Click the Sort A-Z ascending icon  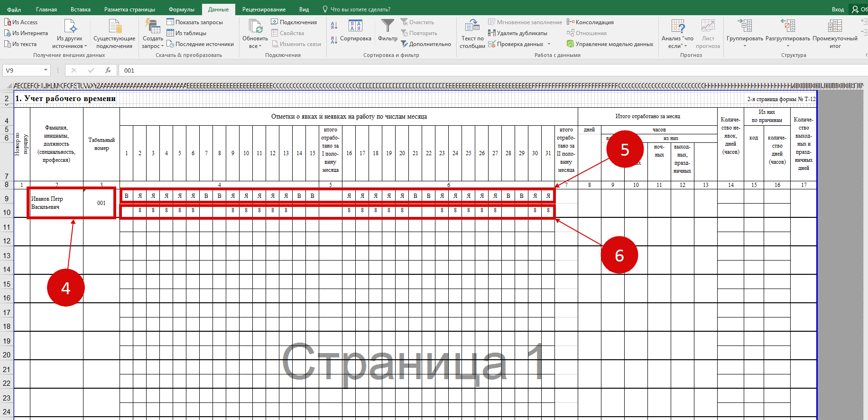[x=334, y=25]
